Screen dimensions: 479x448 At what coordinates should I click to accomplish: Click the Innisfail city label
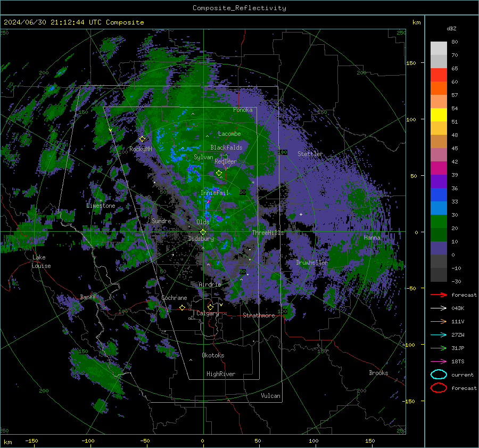214,193
